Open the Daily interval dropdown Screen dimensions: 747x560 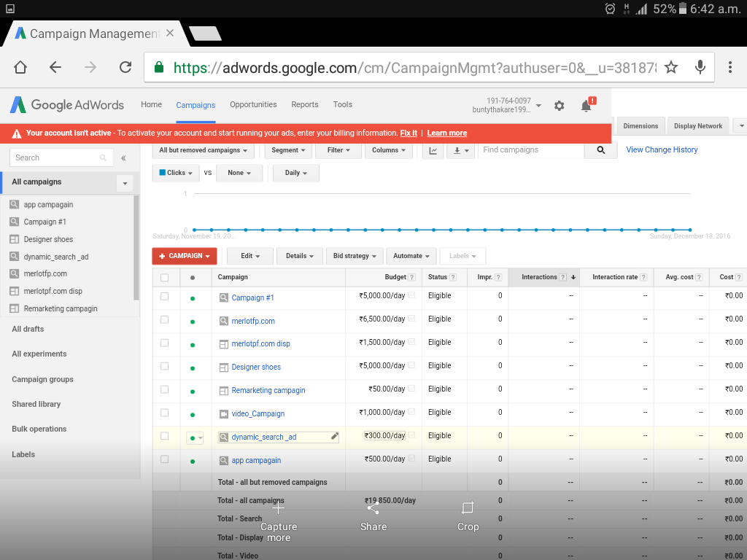pos(295,173)
